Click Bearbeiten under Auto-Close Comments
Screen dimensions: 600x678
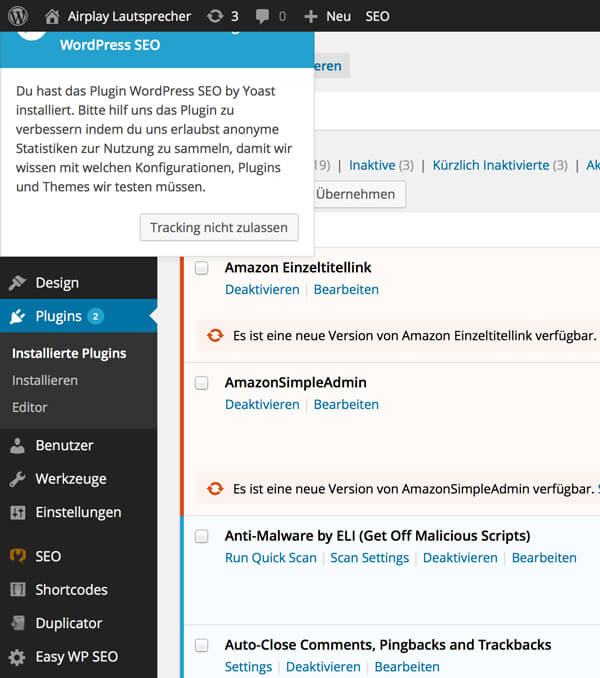click(x=407, y=667)
